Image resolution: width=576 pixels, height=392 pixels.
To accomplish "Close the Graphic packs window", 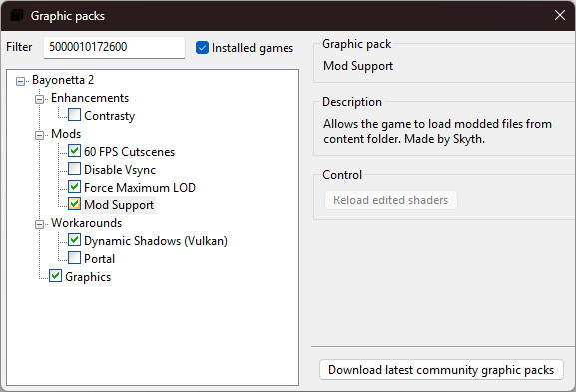I will 559,15.
